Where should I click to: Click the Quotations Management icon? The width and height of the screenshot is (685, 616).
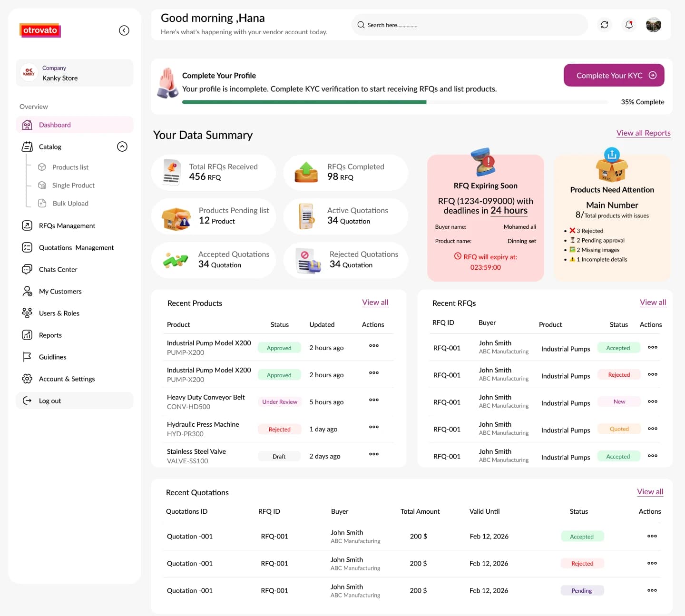pyautogui.click(x=27, y=247)
